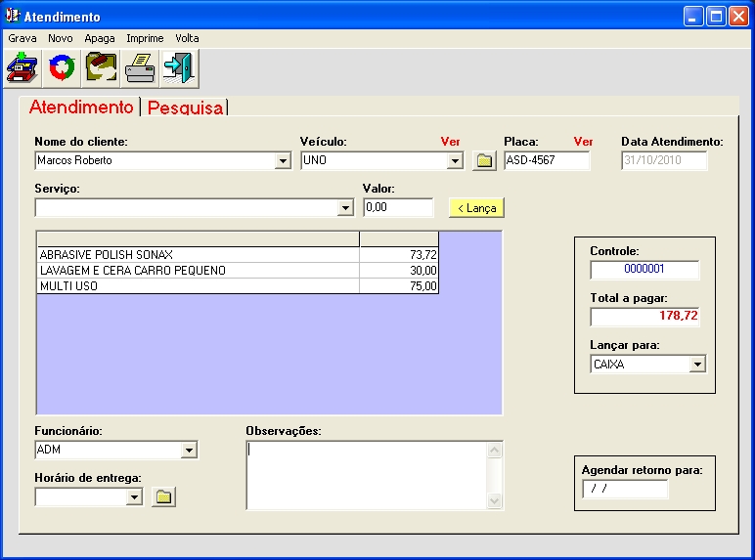Click the Novo record toolbar icon

61,68
